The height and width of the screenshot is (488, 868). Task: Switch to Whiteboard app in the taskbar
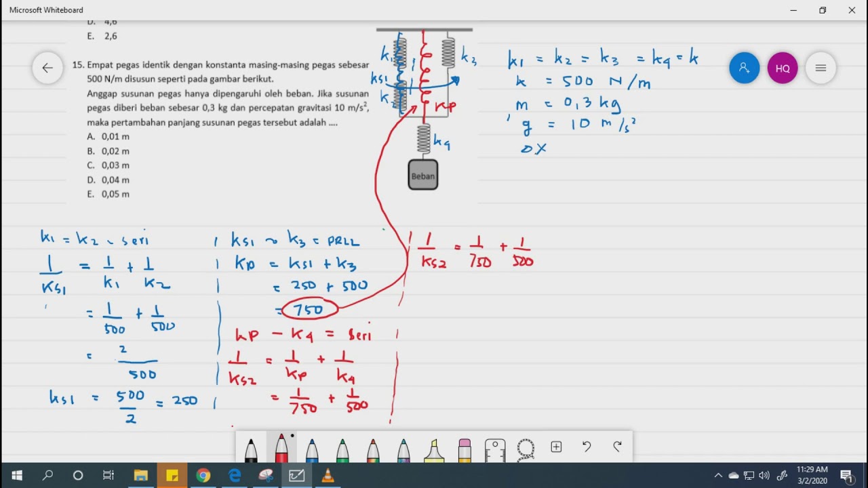tap(297, 475)
